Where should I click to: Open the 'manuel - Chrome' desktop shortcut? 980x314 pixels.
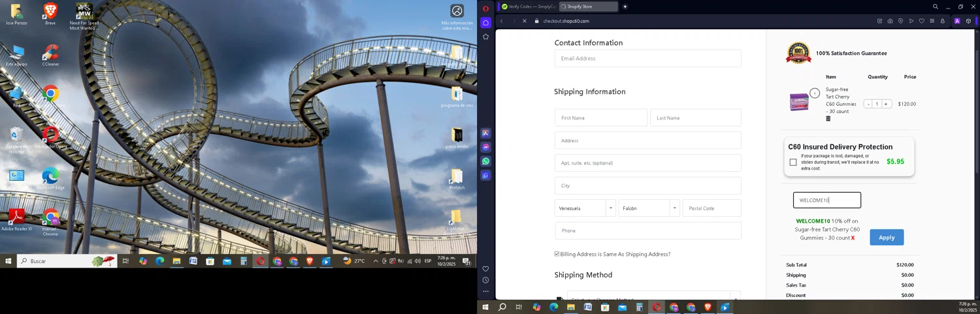point(50,222)
